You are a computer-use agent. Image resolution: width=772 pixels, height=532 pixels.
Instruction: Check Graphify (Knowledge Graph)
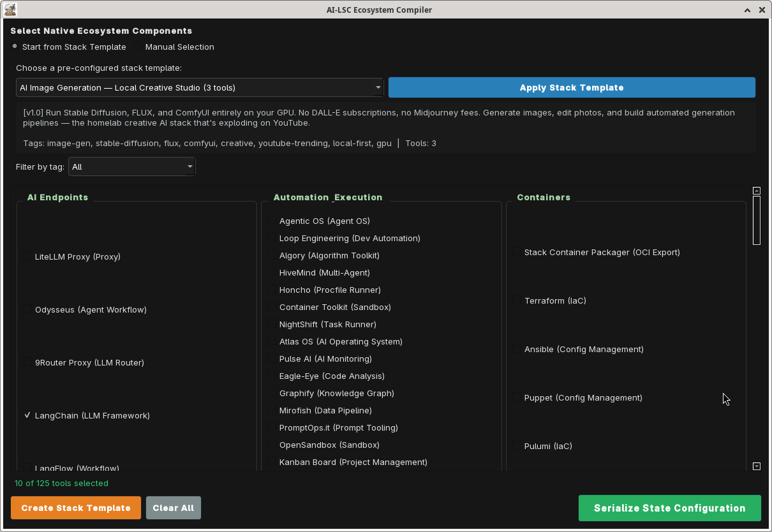click(x=331, y=394)
